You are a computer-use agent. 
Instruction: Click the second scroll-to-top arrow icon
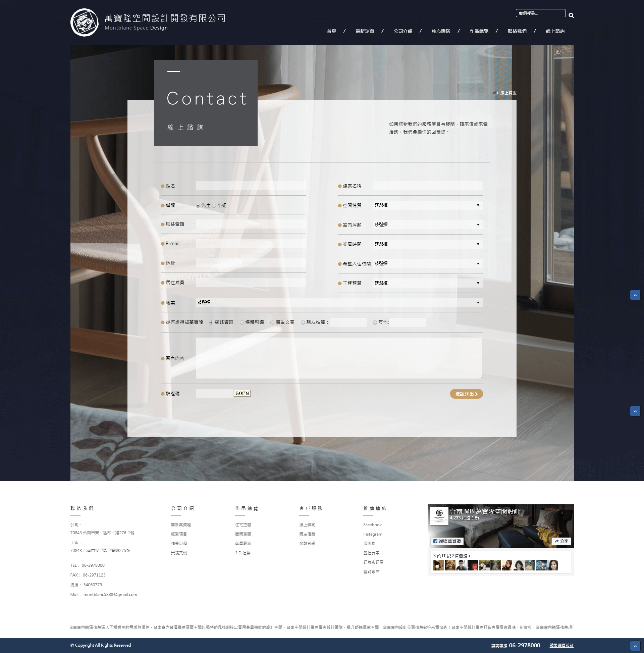click(x=634, y=411)
